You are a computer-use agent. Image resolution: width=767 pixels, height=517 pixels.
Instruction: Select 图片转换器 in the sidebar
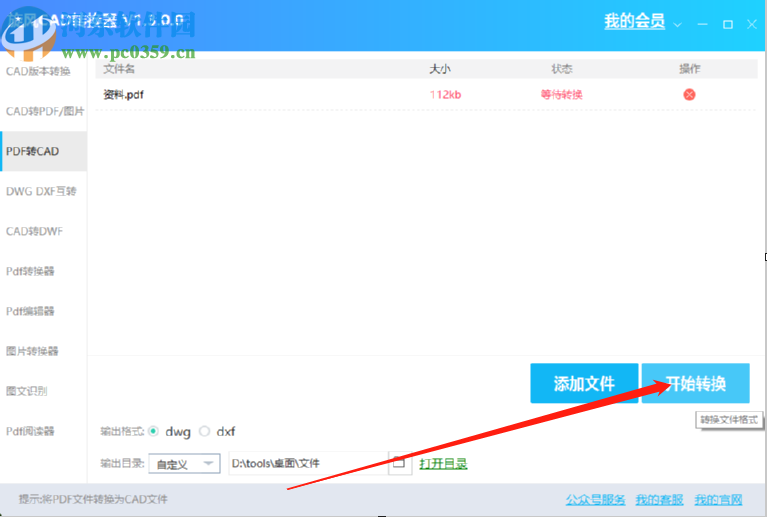pos(32,351)
